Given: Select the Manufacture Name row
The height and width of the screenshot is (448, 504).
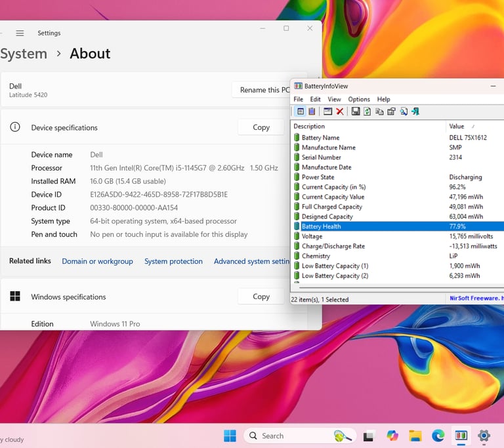Looking at the screenshot, I should click(398, 148).
